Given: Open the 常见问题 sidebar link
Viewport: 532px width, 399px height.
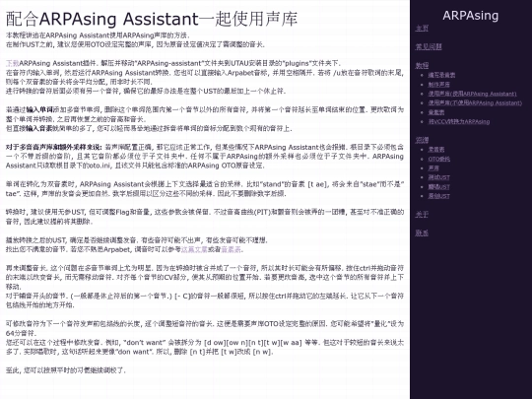Looking at the screenshot, I should pos(429,47).
